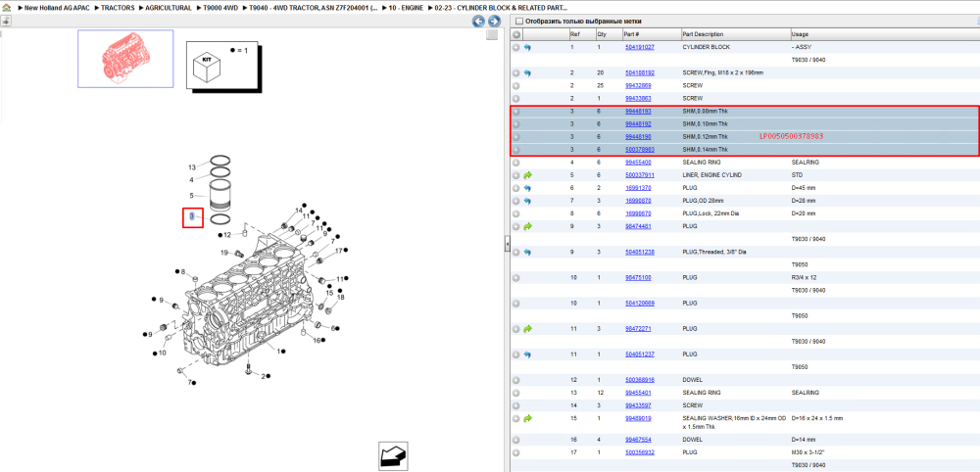Open New Holland AG APAC breadcrumb
980x472 pixels.
coord(58,8)
